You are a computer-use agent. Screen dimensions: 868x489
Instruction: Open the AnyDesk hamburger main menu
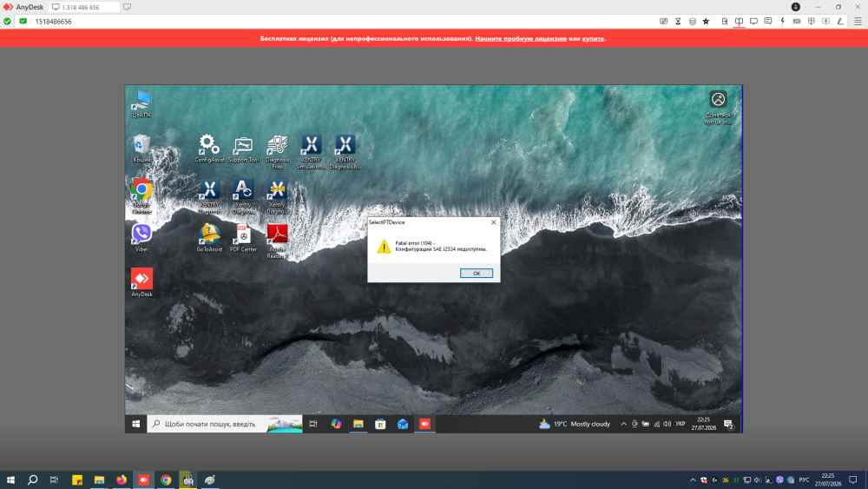click(x=858, y=21)
